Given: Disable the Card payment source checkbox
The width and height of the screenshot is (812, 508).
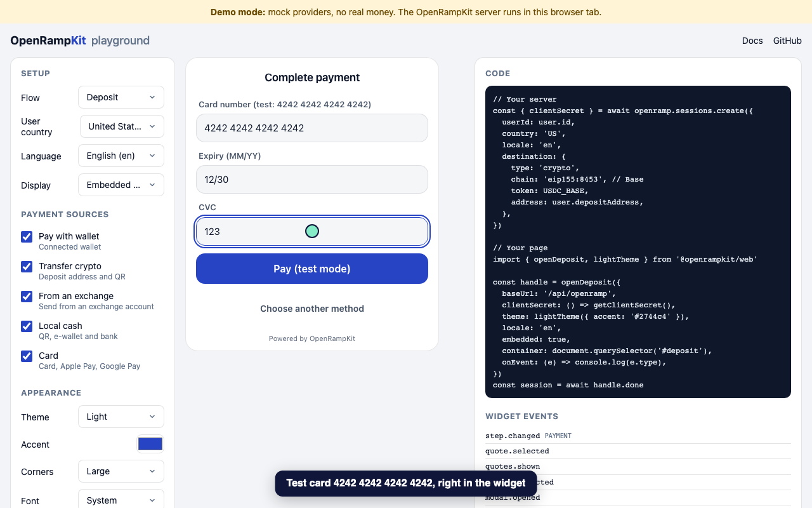Looking at the screenshot, I should pos(27,356).
